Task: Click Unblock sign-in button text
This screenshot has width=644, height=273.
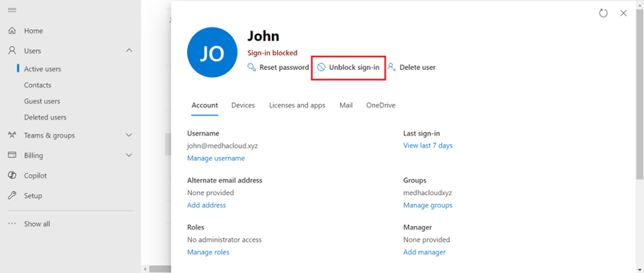Action: [354, 67]
